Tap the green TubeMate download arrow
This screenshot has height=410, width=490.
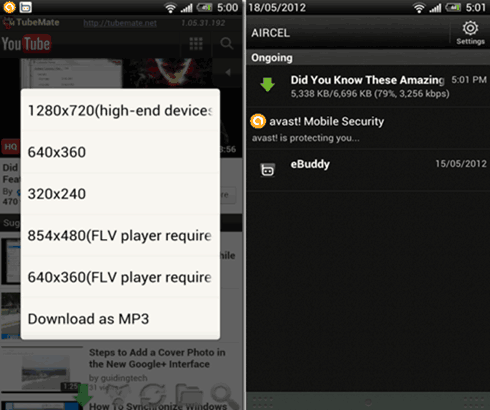(x=82, y=396)
